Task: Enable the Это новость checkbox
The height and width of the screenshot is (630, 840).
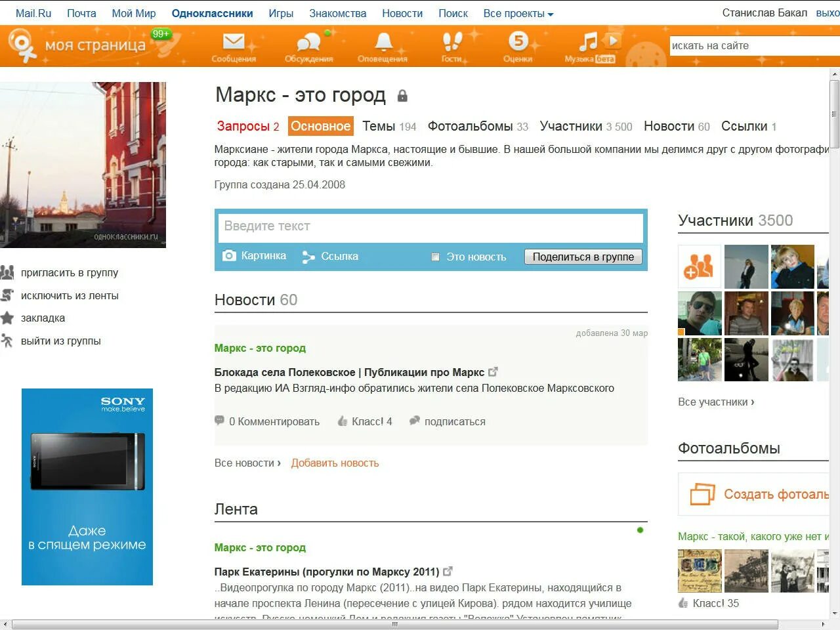Action: point(435,257)
